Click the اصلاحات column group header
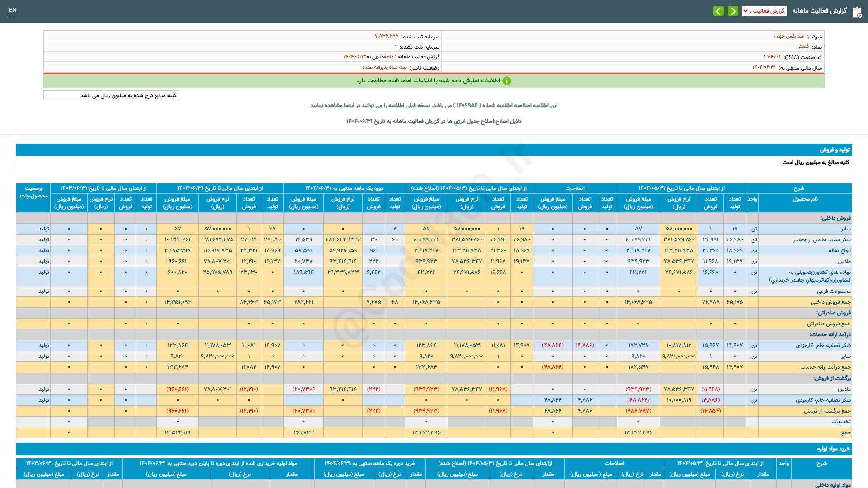The height and width of the screenshot is (488, 868). 575,188
